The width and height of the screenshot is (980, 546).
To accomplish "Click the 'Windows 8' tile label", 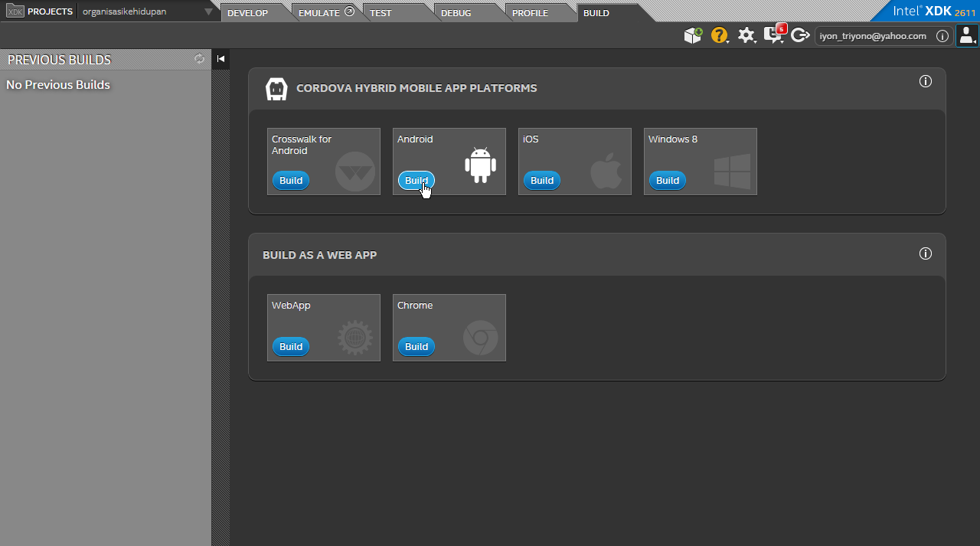I will pos(673,139).
